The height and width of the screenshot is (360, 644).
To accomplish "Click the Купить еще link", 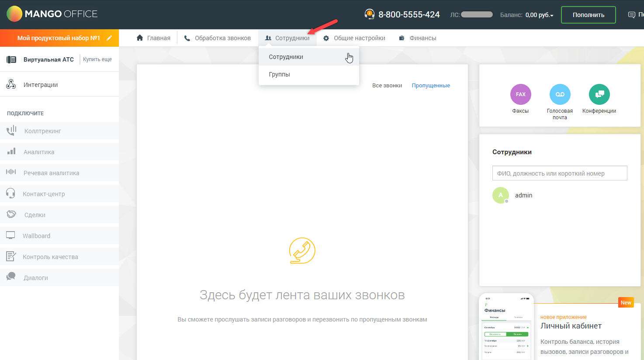I will pyautogui.click(x=97, y=59).
